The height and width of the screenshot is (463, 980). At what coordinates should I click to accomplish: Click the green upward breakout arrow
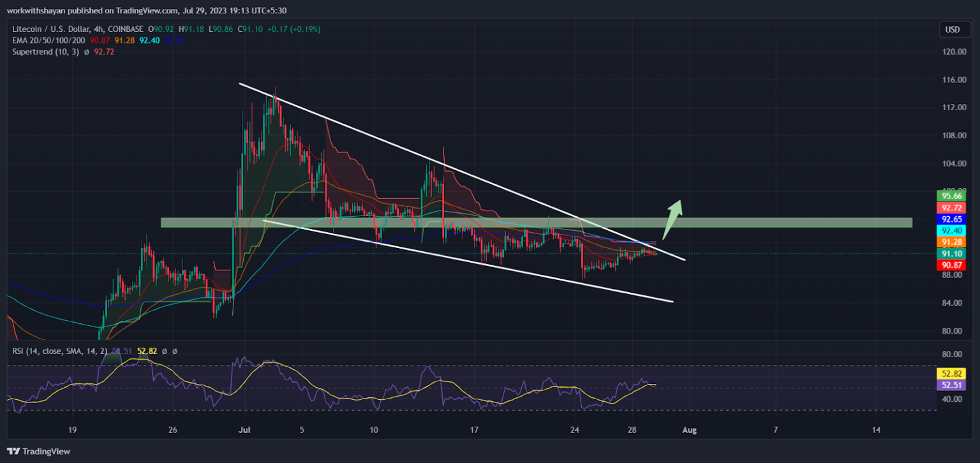coord(673,219)
